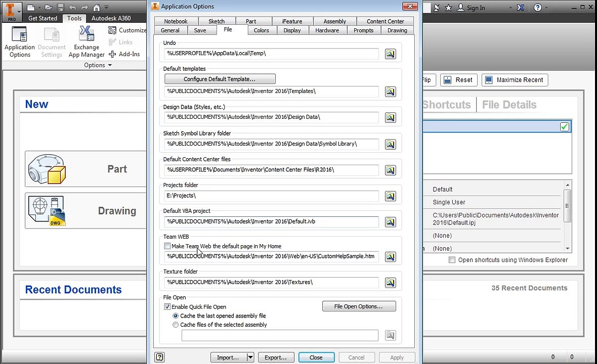Screen dimensions: 597x364
Task: Click the Undo quick-access arrow
Action: point(72,7)
